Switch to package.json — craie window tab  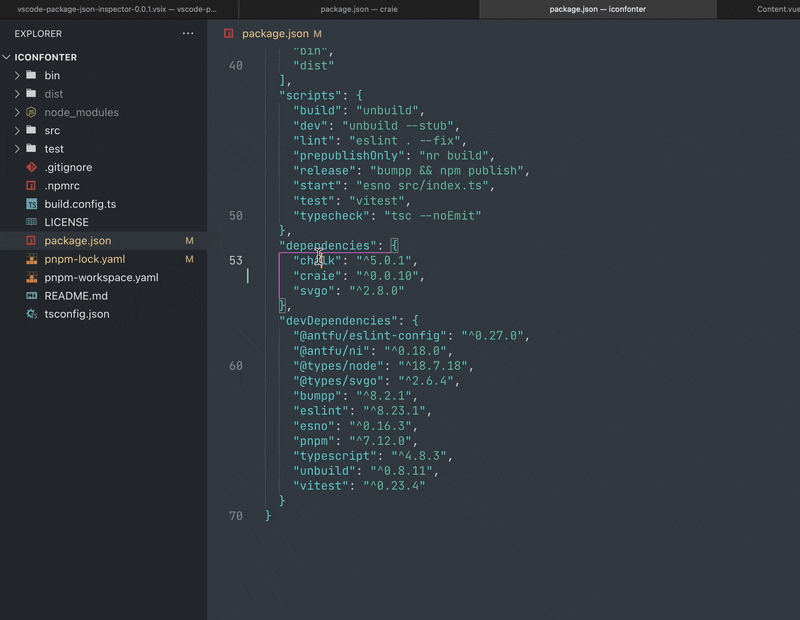point(359,9)
